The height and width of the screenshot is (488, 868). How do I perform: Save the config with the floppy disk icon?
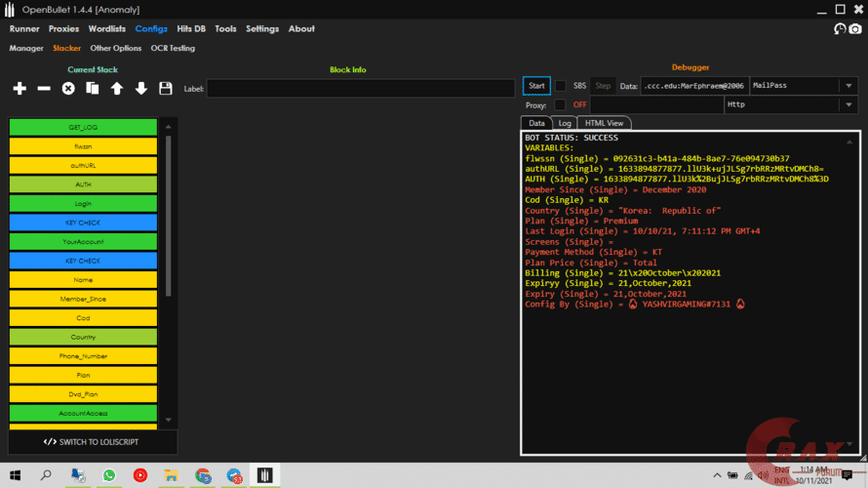166,89
